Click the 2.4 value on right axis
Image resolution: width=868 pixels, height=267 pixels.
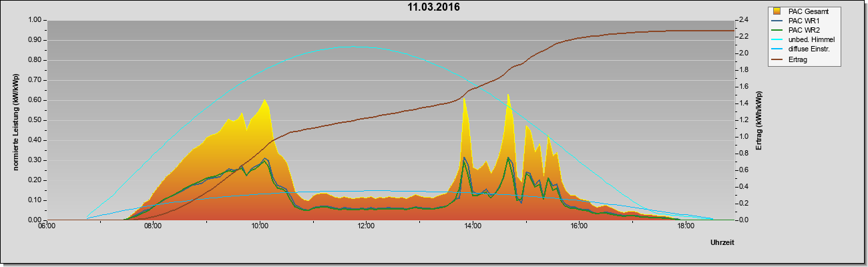[x=745, y=20]
